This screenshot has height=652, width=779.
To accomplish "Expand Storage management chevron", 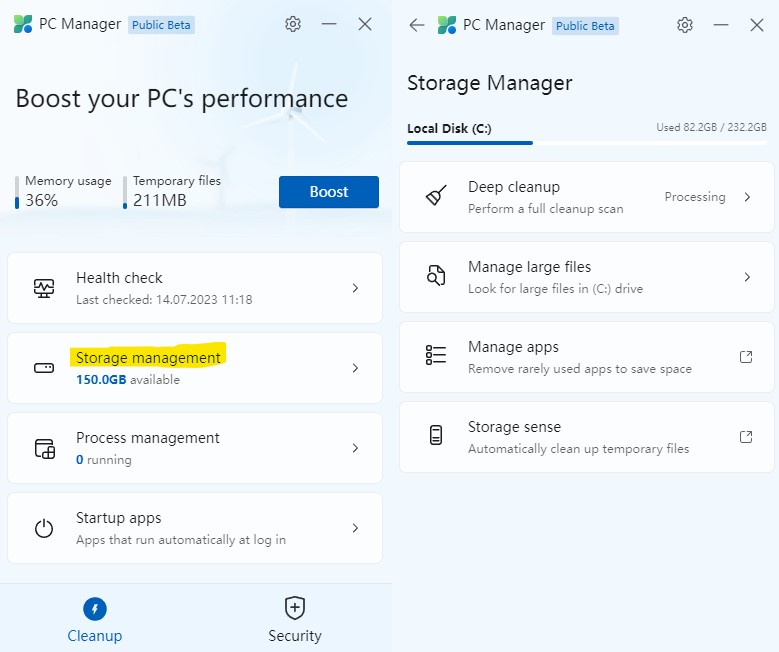I will click(355, 368).
